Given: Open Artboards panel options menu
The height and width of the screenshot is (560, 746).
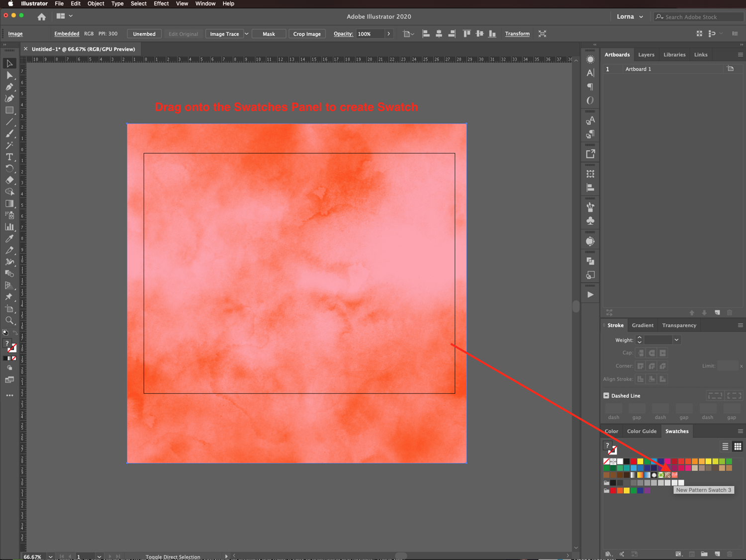Looking at the screenshot, I should [740, 55].
